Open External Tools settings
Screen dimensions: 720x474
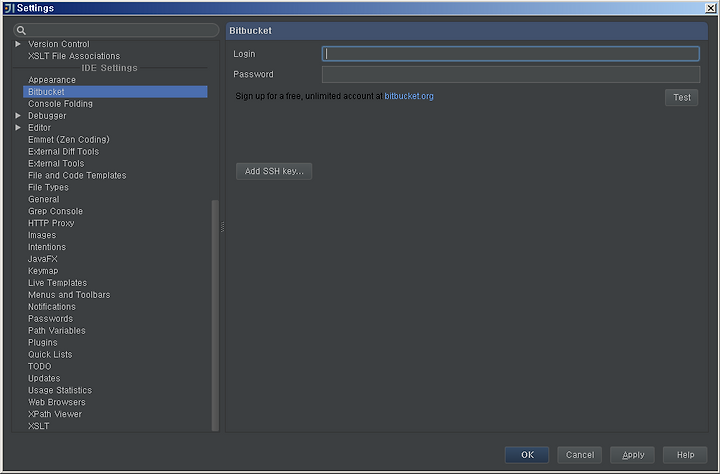click(56, 164)
